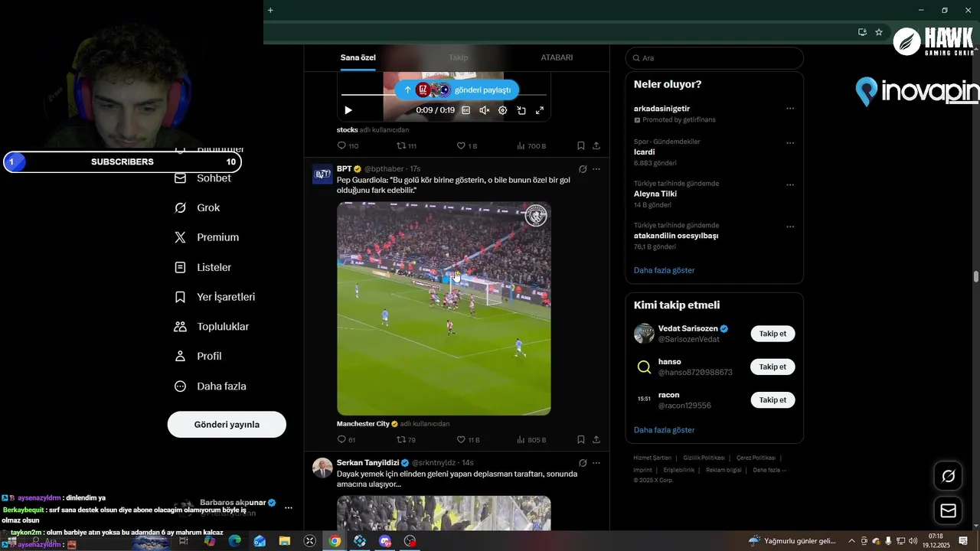Like the BPT post with 11 B likes
This screenshot has height=551, width=980.
[x=468, y=440]
